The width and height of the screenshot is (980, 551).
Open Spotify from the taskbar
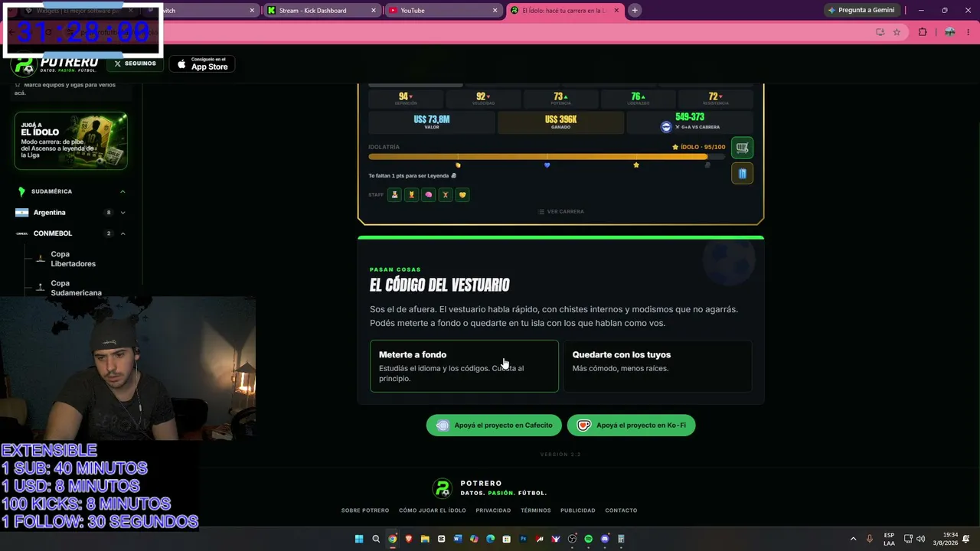click(588, 539)
